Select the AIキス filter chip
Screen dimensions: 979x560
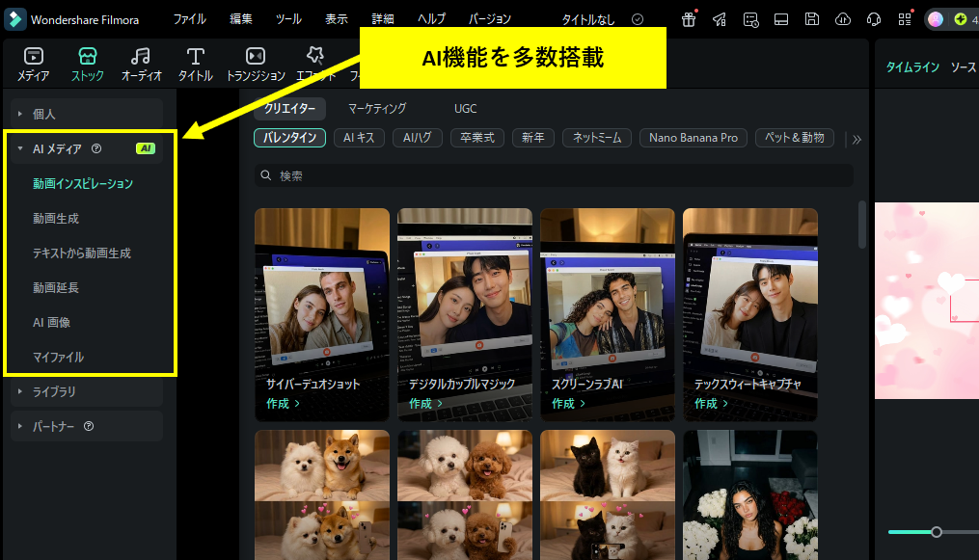(x=360, y=138)
